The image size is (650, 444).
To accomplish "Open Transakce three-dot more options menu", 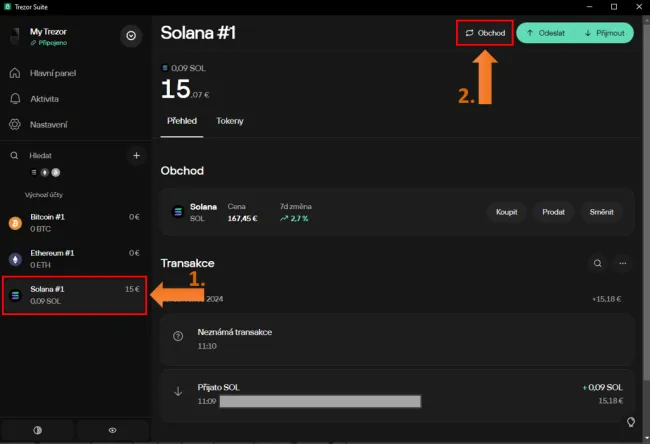I will [622, 264].
